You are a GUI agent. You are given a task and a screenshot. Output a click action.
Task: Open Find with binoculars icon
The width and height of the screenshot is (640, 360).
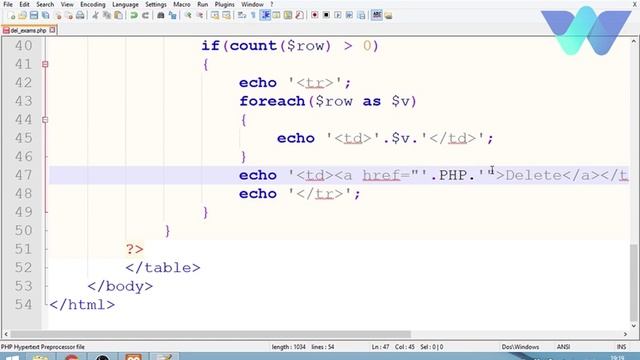[160, 16]
